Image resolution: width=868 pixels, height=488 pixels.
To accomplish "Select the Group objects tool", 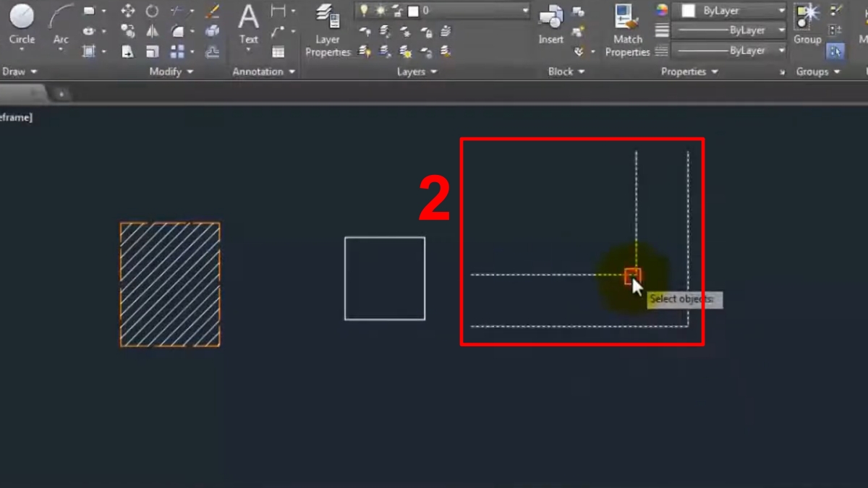I will pyautogui.click(x=807, y=23).
